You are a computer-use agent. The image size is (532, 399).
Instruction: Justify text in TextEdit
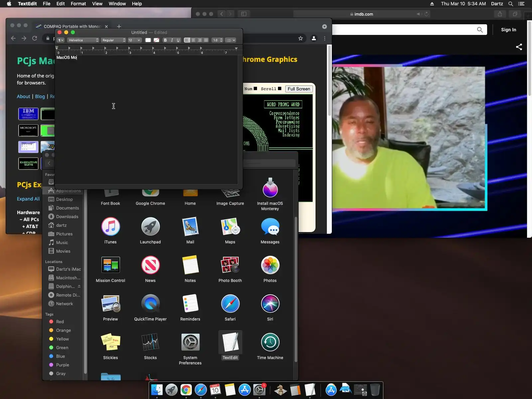tap(206, 40)
